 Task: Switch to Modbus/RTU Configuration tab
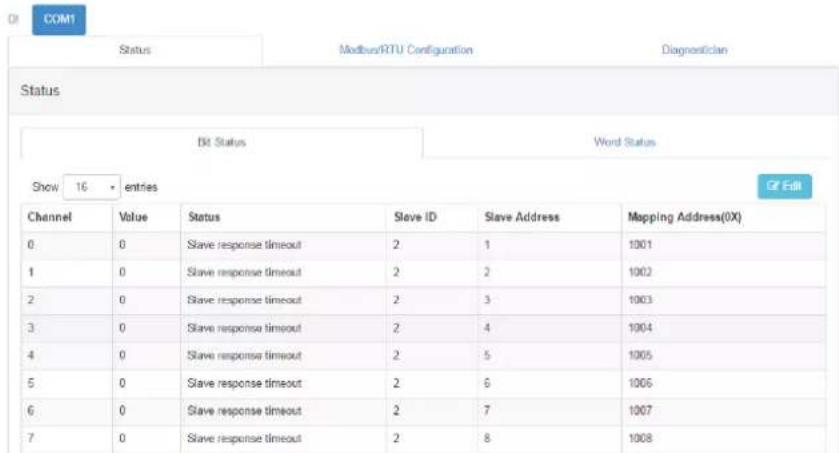[406, 50]
